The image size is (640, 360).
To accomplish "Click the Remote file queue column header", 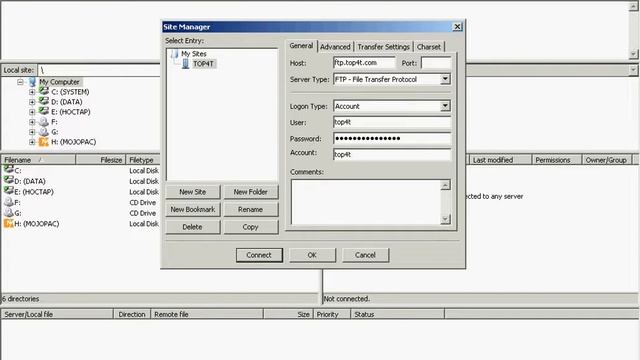I will pos(207,314).
